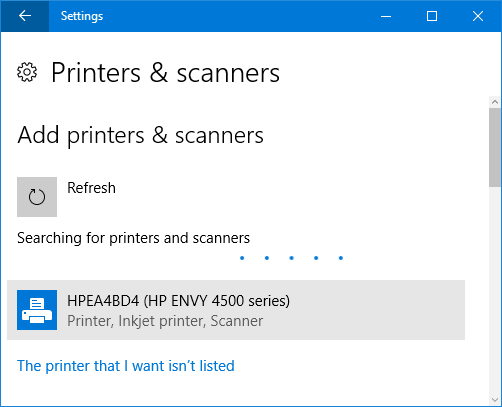Click the scrollbar down arrow

[495, 400]
